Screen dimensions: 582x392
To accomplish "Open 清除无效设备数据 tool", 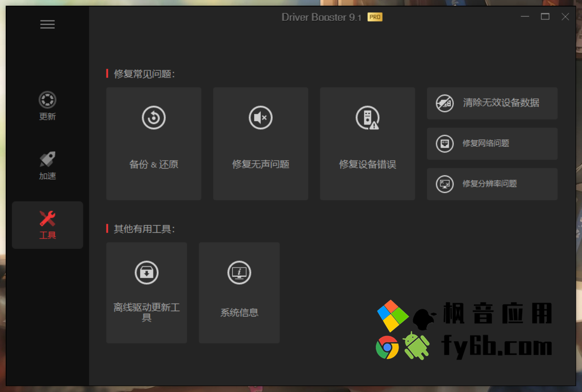I will point(492,103).
